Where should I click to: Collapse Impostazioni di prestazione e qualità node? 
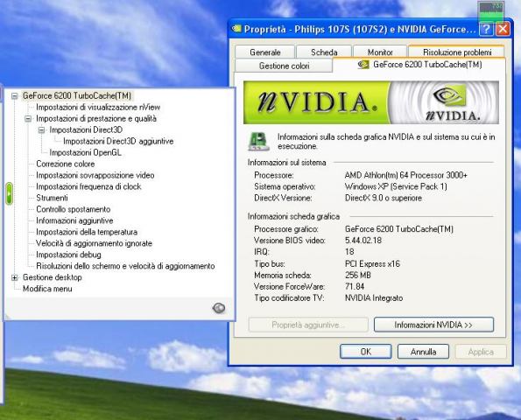[28, 118]
